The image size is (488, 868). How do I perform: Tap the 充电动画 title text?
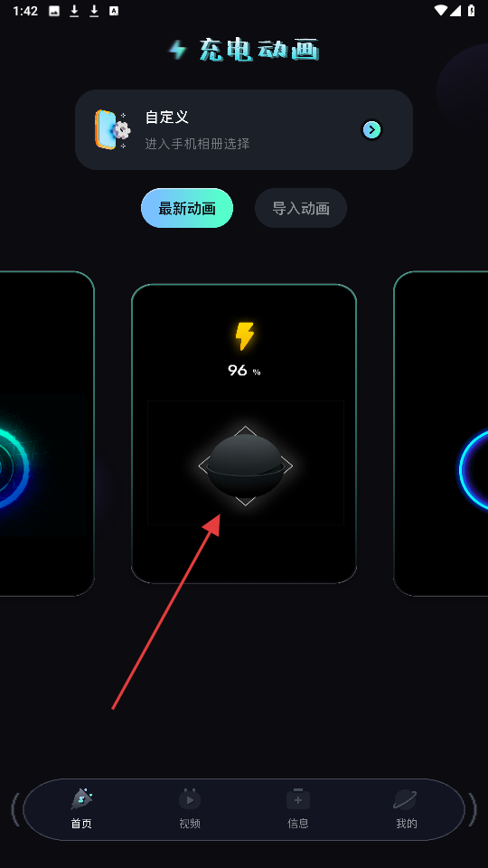pyautogui.click(x=259, y=51)
